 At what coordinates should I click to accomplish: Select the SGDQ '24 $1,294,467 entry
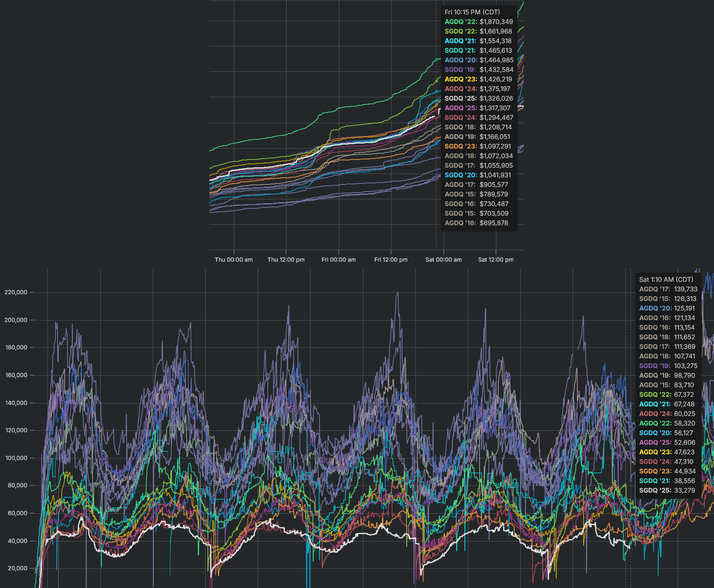pyautogui.click(x=479, y=117)
